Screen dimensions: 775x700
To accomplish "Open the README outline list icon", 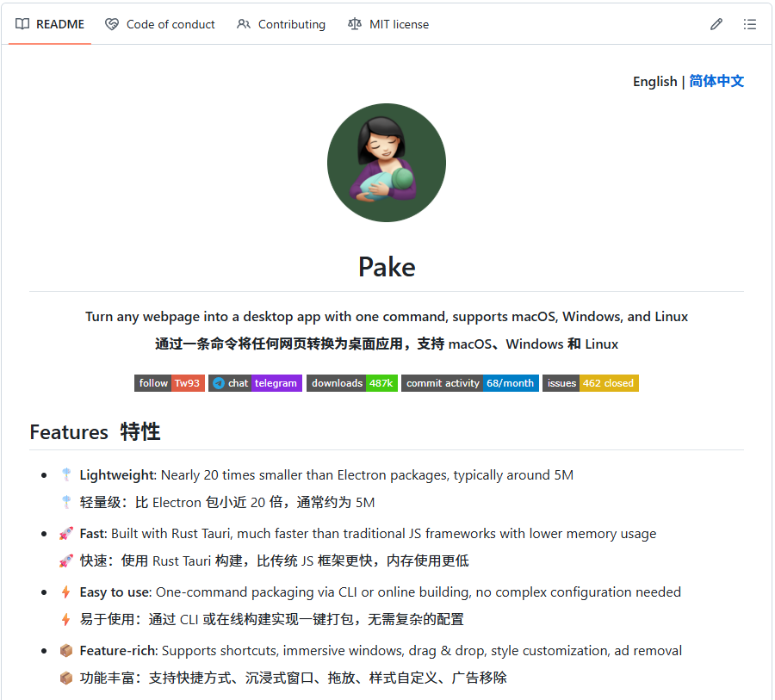I will point(750,24).
